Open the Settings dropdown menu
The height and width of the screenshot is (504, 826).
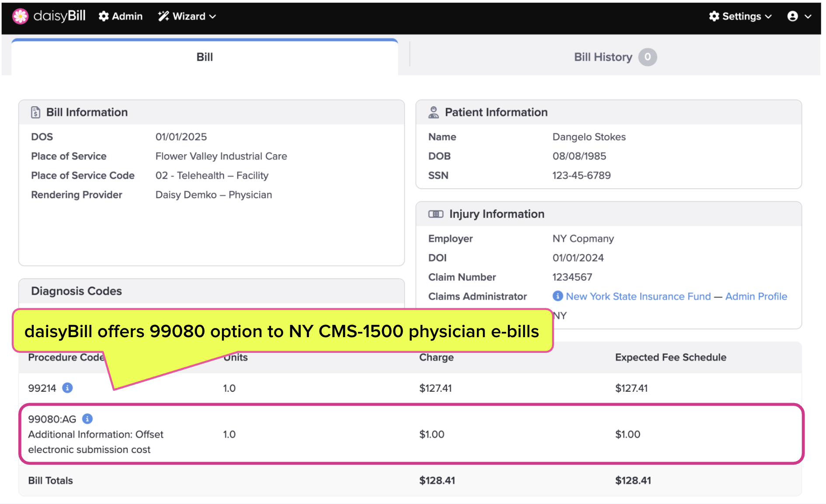pos(741,16)
